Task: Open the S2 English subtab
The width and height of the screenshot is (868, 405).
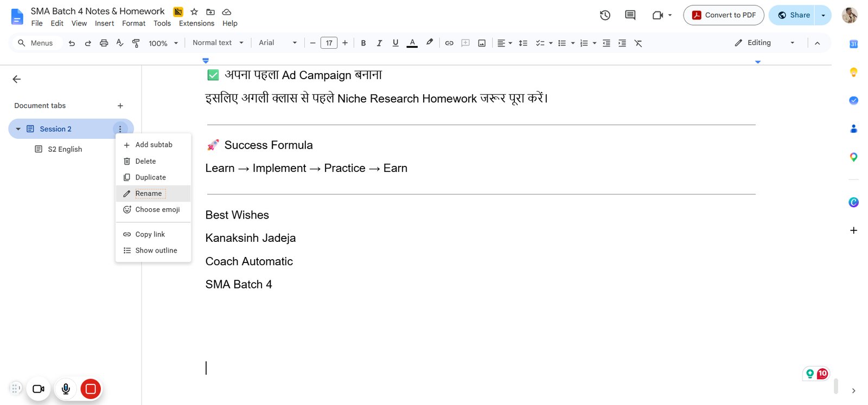Action: (x=65, y=149)
